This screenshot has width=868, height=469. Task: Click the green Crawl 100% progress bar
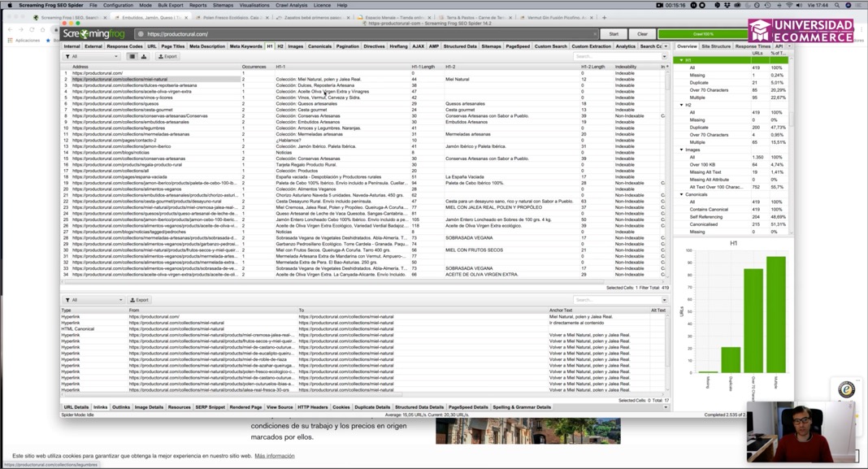(x=703, y=34)
